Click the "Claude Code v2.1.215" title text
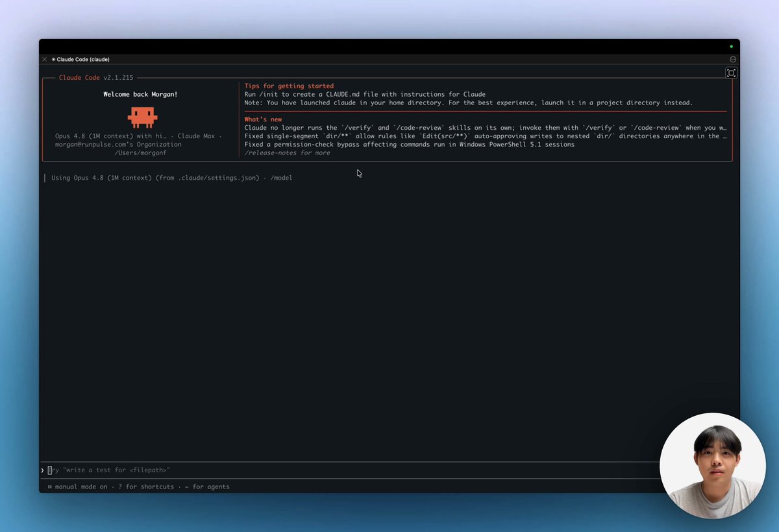The width and height of the screenshot is (779, 532). click(x=96, y=78)
